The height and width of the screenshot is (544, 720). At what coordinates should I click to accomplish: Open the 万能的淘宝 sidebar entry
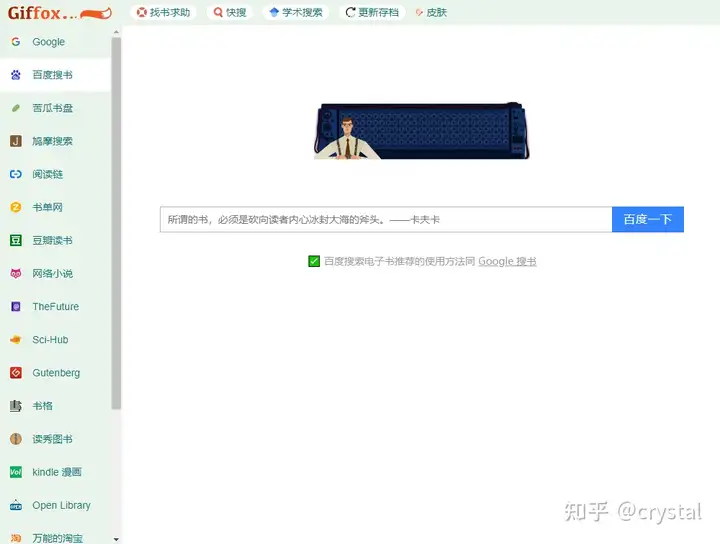pyautogui.click(x=55, y=538)
